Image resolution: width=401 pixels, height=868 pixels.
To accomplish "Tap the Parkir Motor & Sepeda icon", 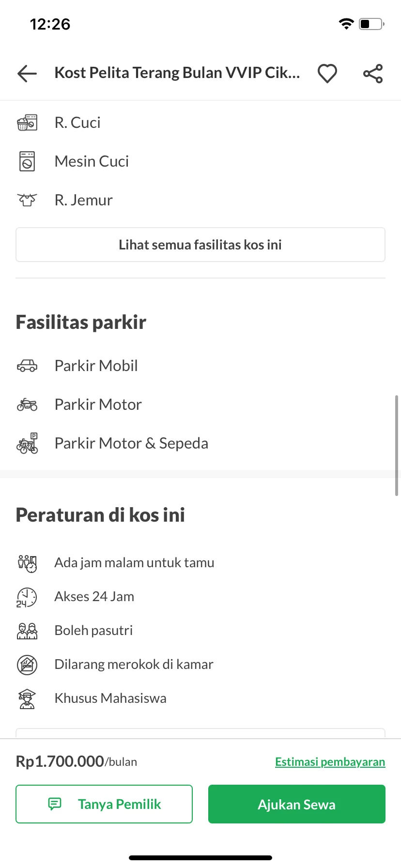I will [x=27, y=443].
